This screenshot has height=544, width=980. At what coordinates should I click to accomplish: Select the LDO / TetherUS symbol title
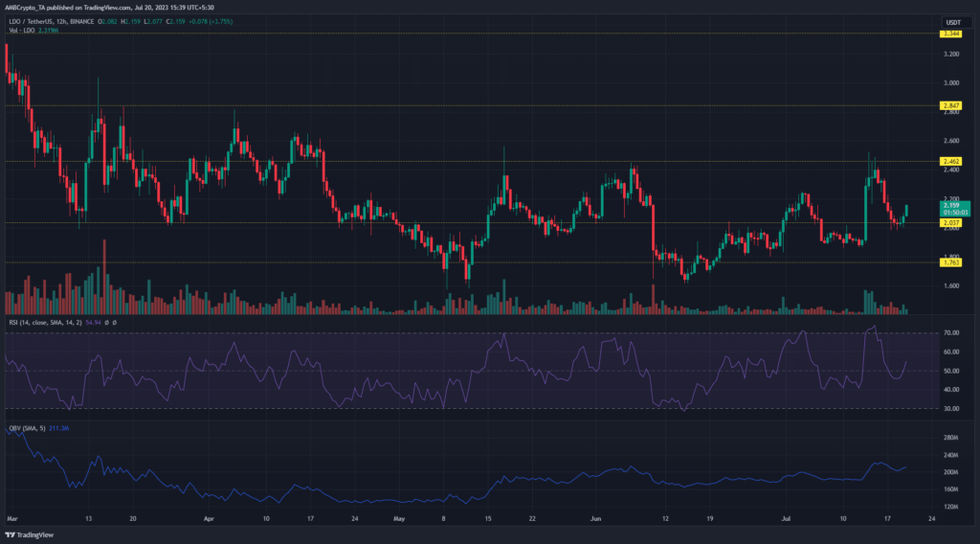click(x=38, y=16)
